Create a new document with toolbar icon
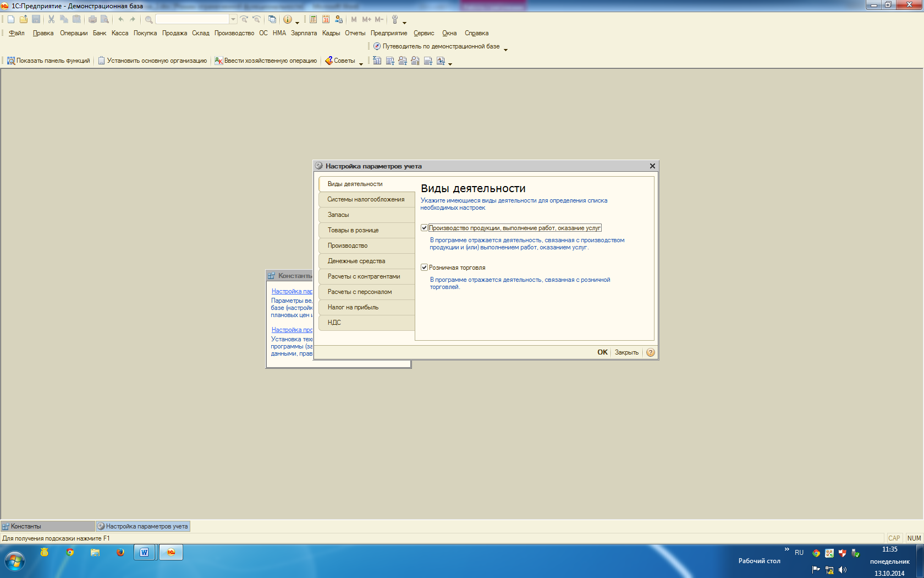This screenshot has height=578, width=924. tap(11, 19)
